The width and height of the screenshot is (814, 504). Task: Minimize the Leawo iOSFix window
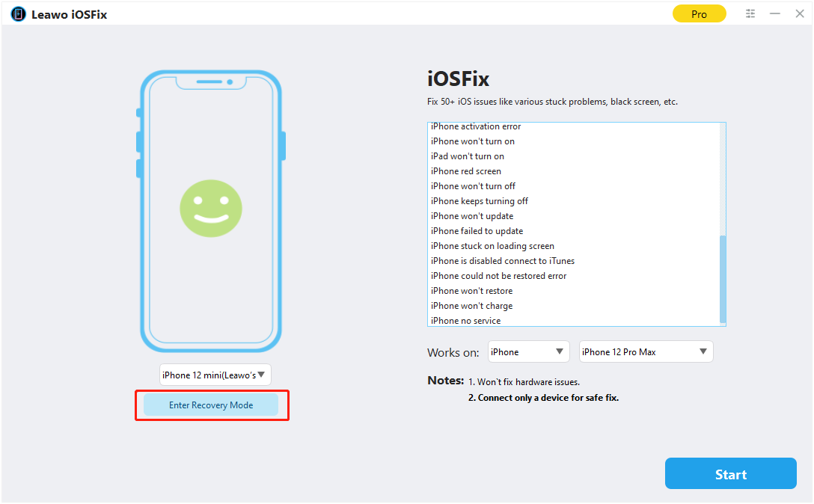tap(774, 14)
